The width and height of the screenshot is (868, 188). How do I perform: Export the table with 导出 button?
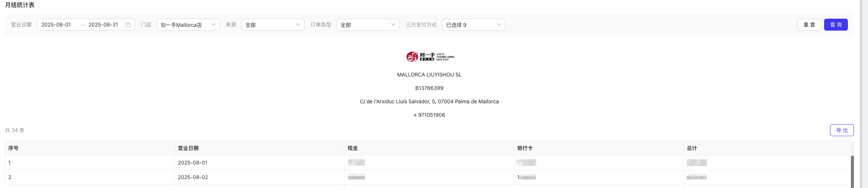pos(842,130)
